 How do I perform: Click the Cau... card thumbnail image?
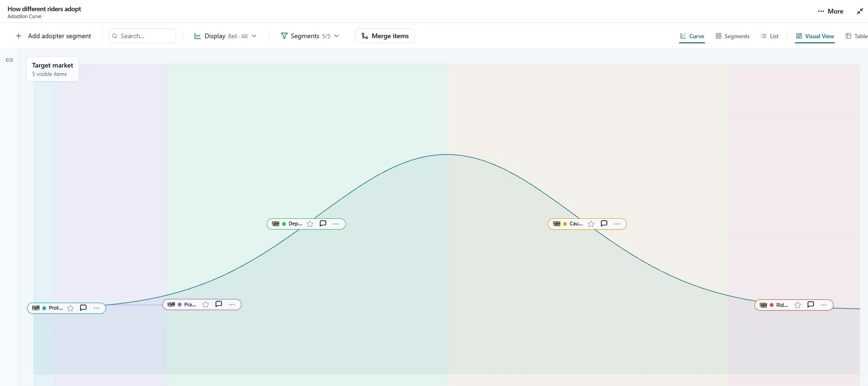(557, 224)
